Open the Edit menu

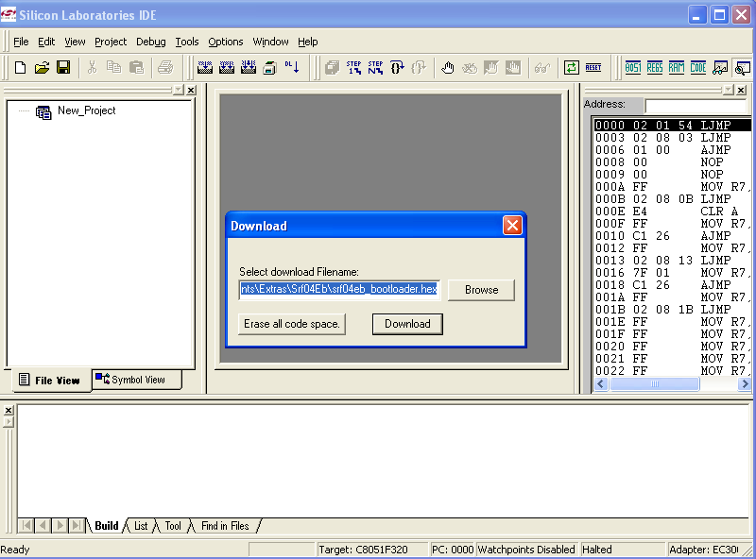coord(46,42)
